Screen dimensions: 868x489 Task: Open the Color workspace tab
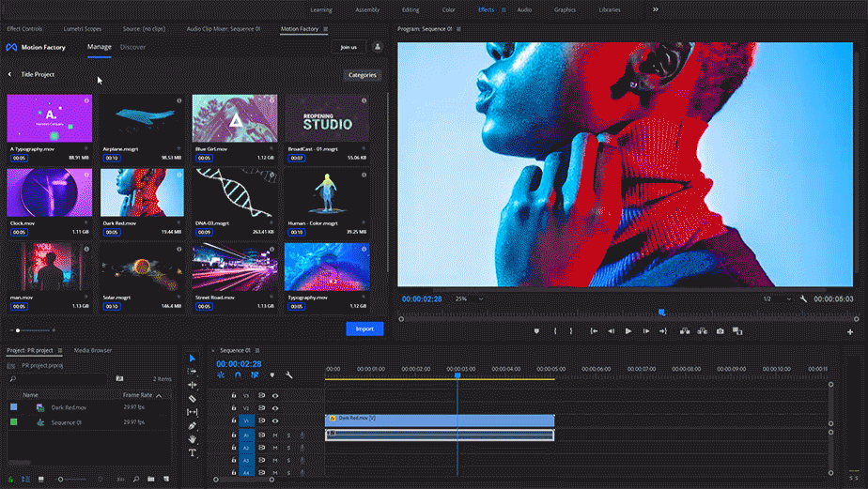(448, 9)
